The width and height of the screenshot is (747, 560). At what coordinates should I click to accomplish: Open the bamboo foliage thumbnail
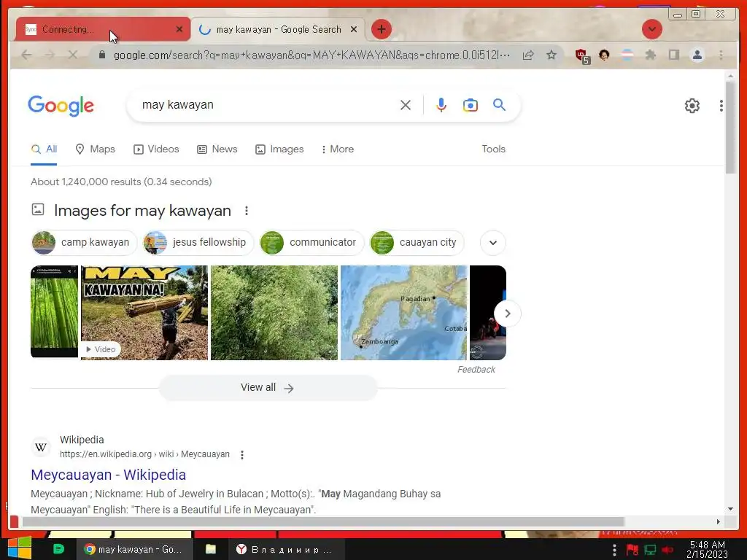(x=274, y=312)
